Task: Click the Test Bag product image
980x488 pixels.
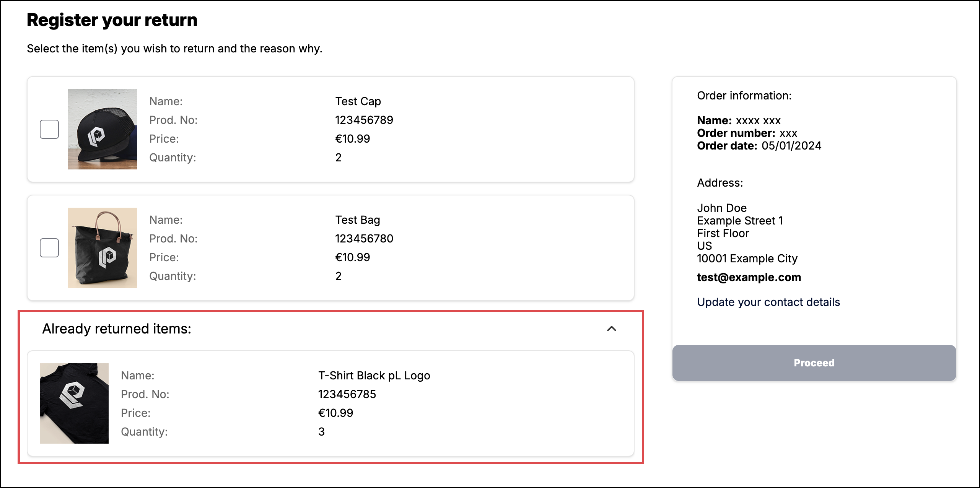Action: tap(103, 248)
